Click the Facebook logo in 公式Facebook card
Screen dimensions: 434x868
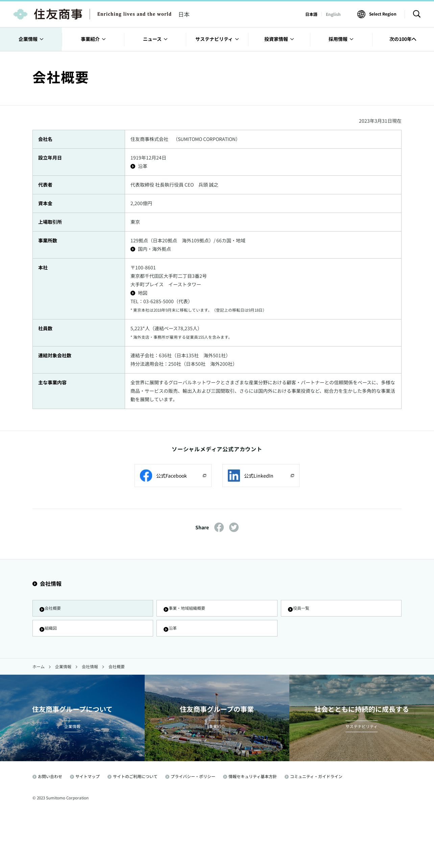point(146,476)
